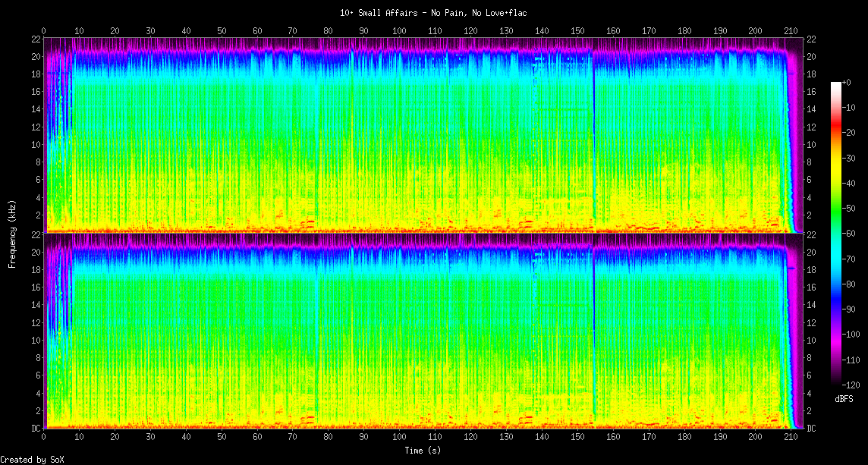Click the 0 tick on the top time axis
Screen dimensions: 868x465
44,30
